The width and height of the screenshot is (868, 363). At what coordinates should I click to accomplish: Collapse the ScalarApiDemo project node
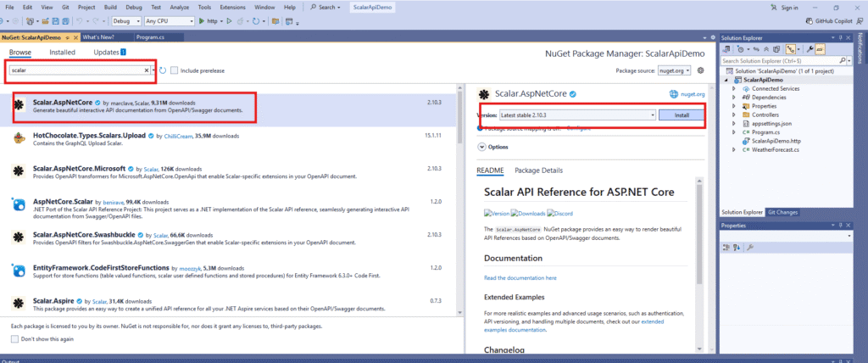(726, 80)
